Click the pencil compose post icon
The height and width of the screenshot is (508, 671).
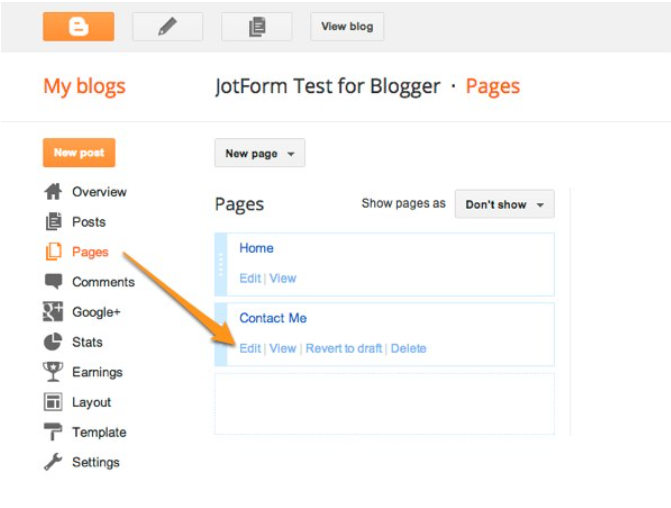click(x=167, y=27)
